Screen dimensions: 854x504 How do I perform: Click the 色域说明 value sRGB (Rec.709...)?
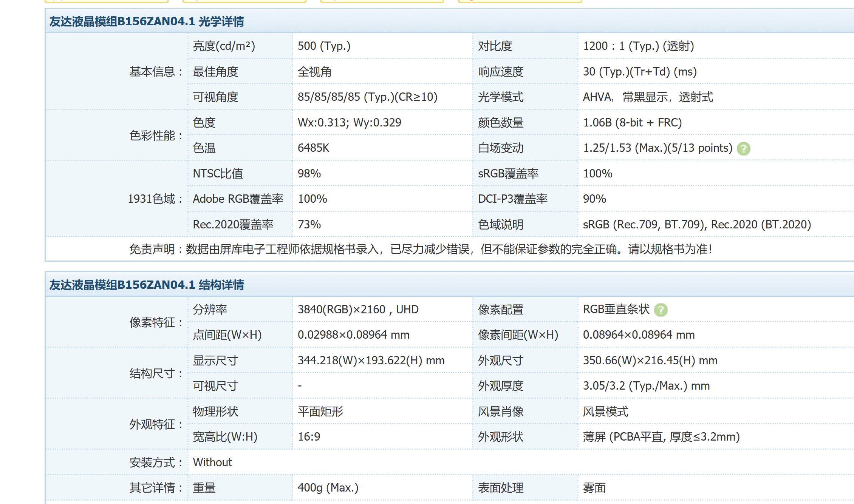[697, 225]
